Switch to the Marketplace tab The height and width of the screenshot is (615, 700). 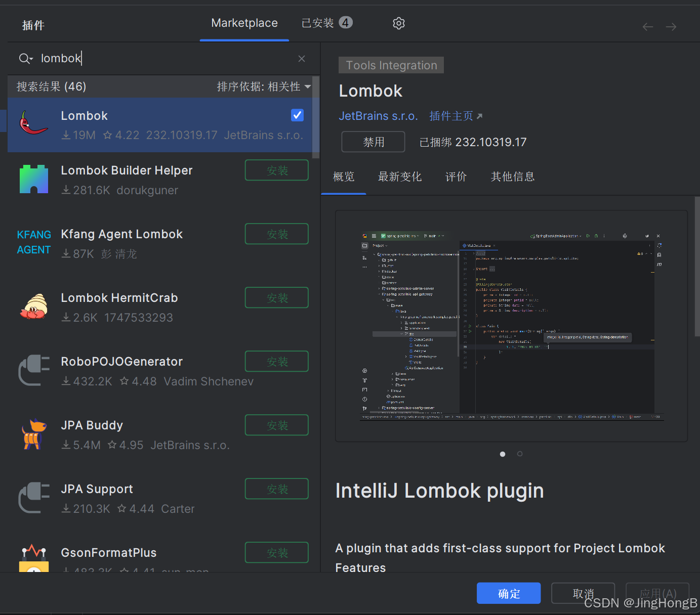click(244, 23)
